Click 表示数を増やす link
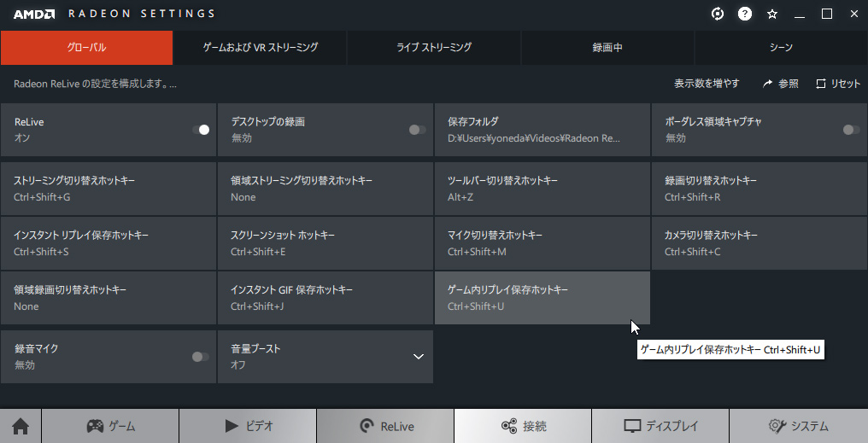Image resolution: width=868 pixels, height=443 pixels. click(x=707, y=84)
